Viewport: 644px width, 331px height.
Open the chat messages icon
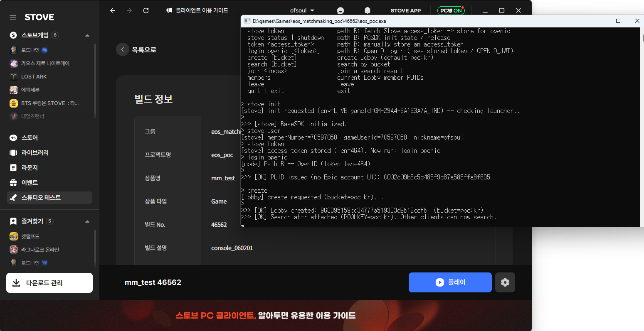(x=341, y=11)
